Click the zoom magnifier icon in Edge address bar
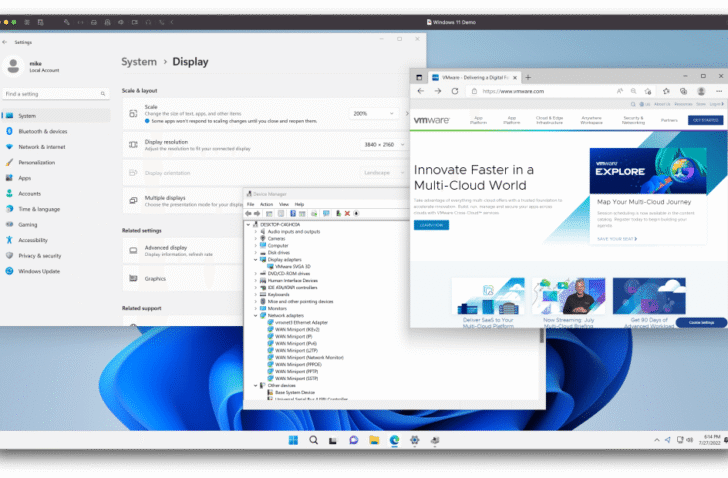The height and width of the screenshot is (478, 728). pyautogui.click(x=633, y=91)
